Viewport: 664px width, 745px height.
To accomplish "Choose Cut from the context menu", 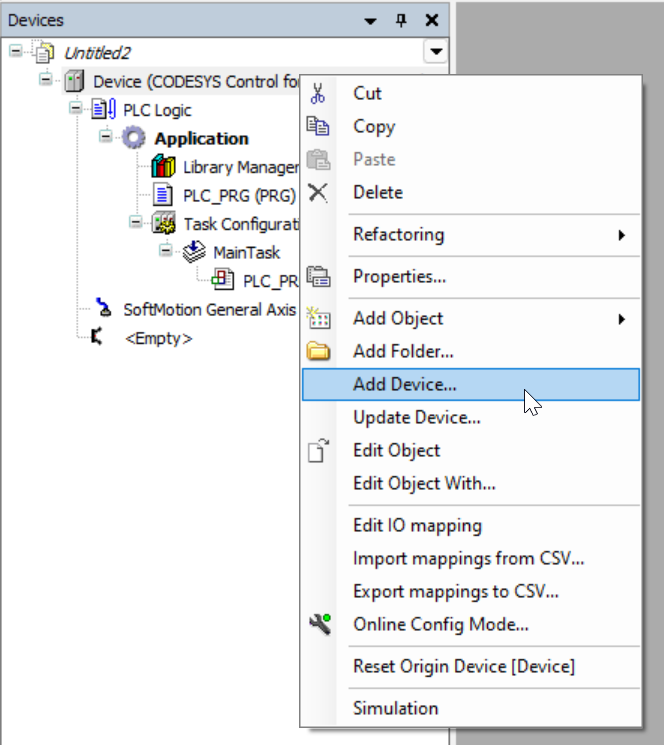I will tap(471, 93).
